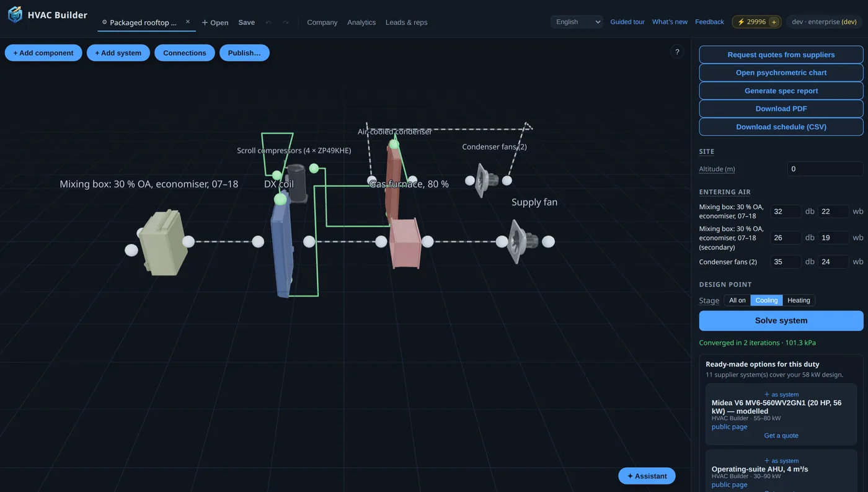The height and width of the screenshot is (492, 868).
Task: Click the undo arrow icon
Action: coord(268,22)
